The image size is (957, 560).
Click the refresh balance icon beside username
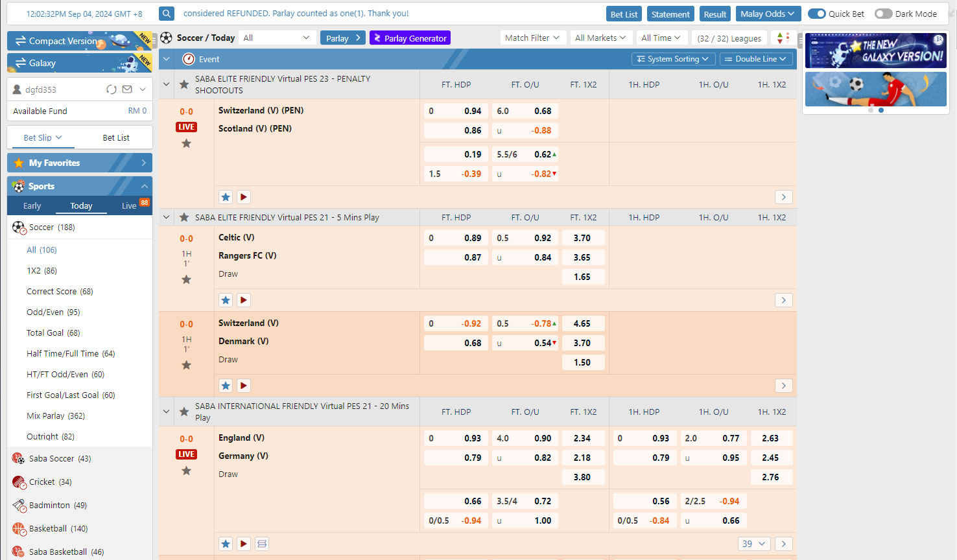pyautogui.click(x=112, y=89)
